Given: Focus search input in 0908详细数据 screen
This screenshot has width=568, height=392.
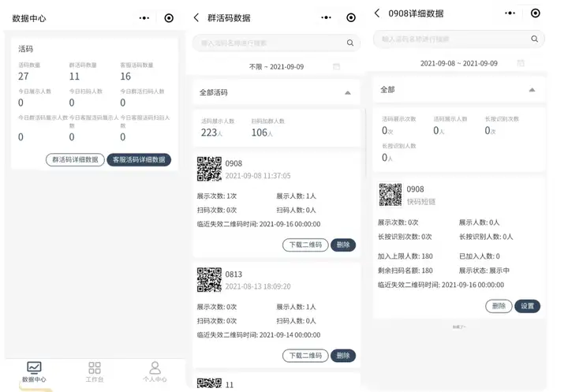Looking at the screenshot, I should pyautogui.click(x=459, y=39).
